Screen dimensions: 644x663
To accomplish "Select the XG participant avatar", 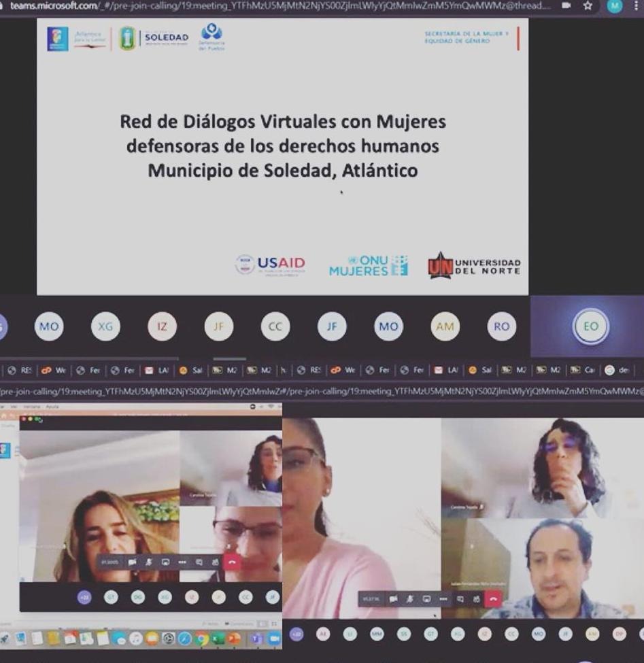I will pos(105,326).
